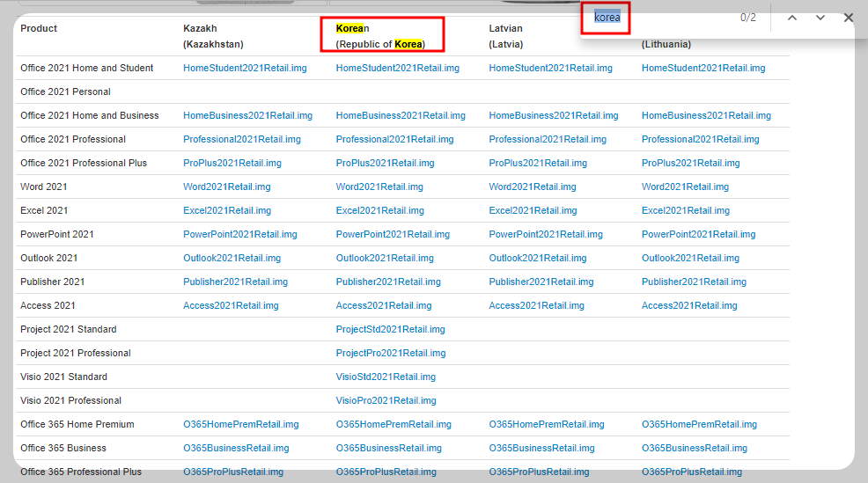
Task: Open Kazakh HomeBusiness2021Retail.img link
Action: pos(247,115)
